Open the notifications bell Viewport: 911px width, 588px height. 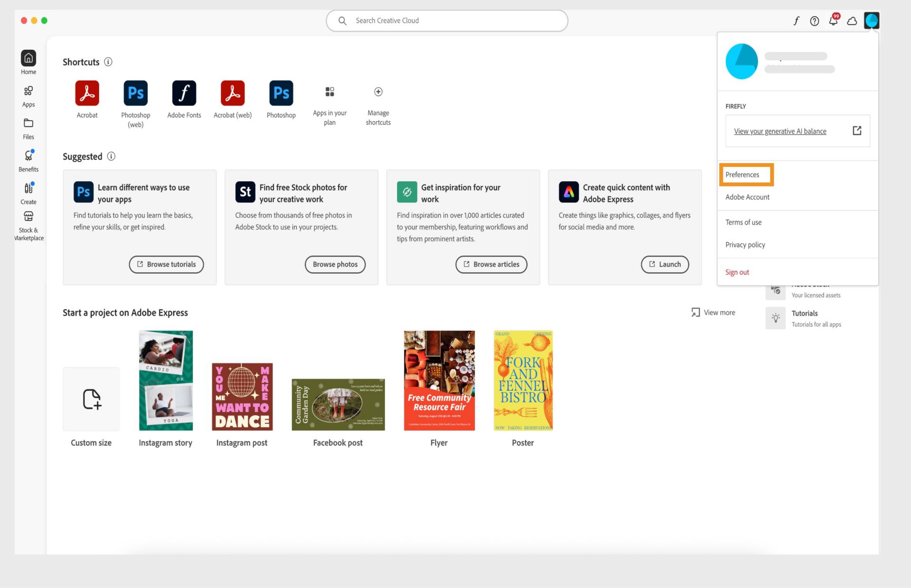pyautogui.click(x=833, y=21)
